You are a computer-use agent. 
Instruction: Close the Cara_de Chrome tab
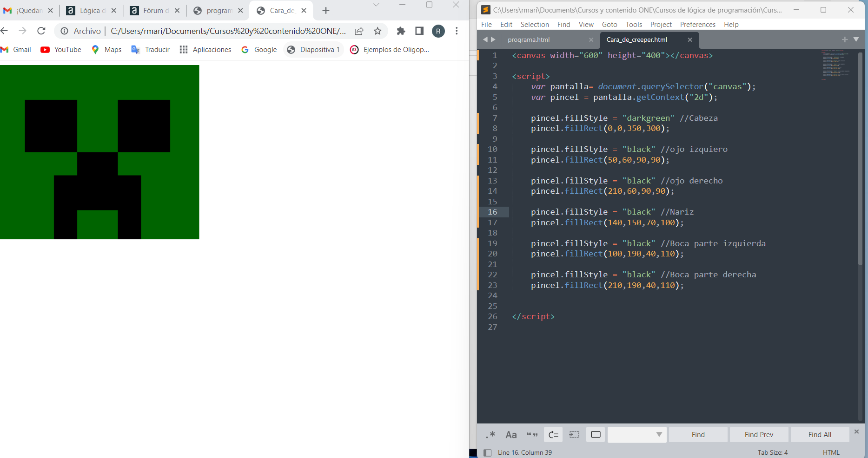[x=304, y=11]
